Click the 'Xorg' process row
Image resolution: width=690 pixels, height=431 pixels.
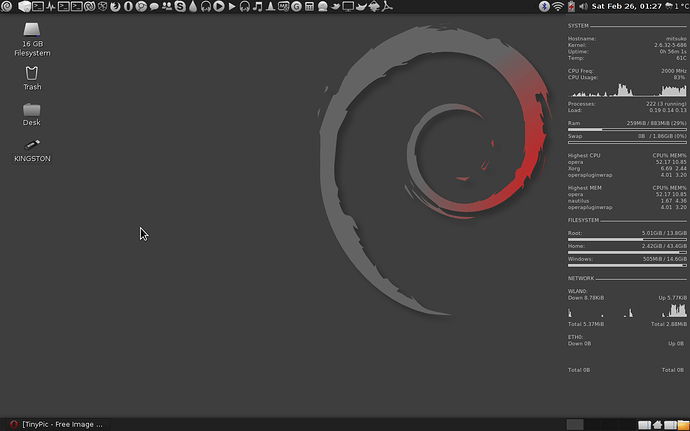pyautogui.click(x=627, y=169)
